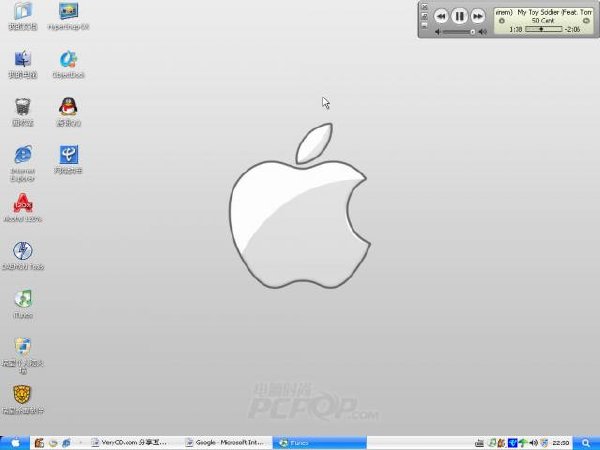Click the low-volume speaker icon in mini player
Screen dimensions: 600x450
pyautogui.click(x=437, y=32)
